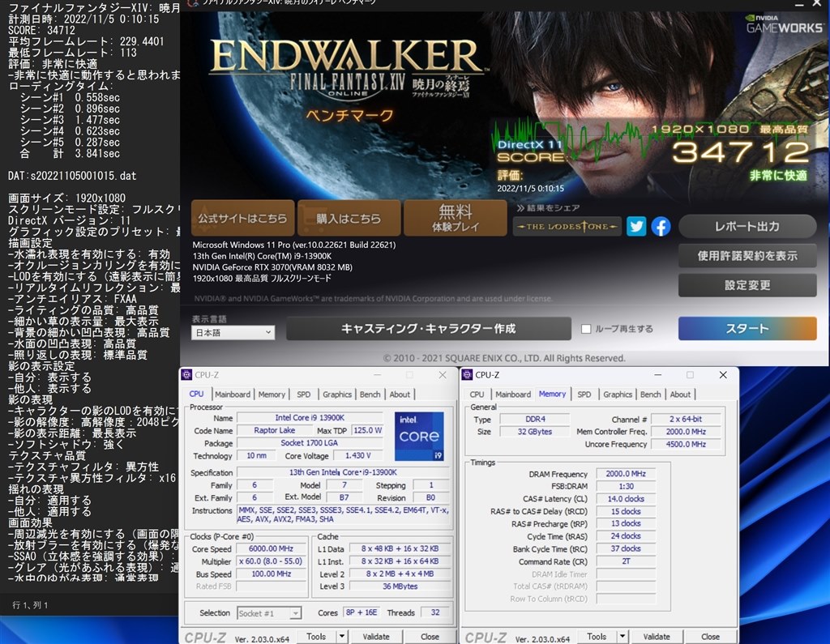Click the CPU-Z app icon in left window title
The width and height of the screenshot is (830, 644).
tap(186, 374)
